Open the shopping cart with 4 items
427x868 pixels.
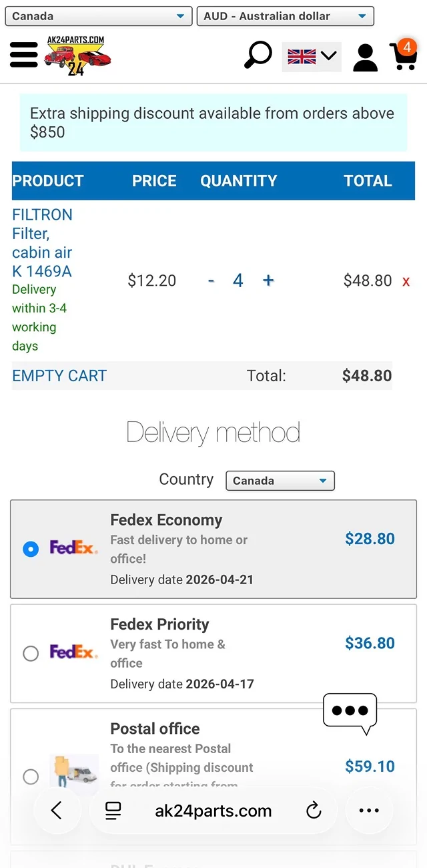(403, 57)
